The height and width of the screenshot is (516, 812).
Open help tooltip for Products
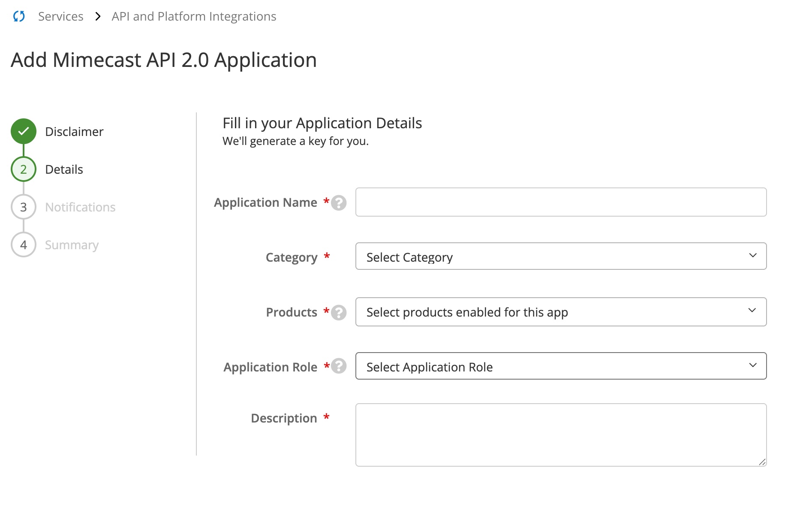tap(339, 313)
